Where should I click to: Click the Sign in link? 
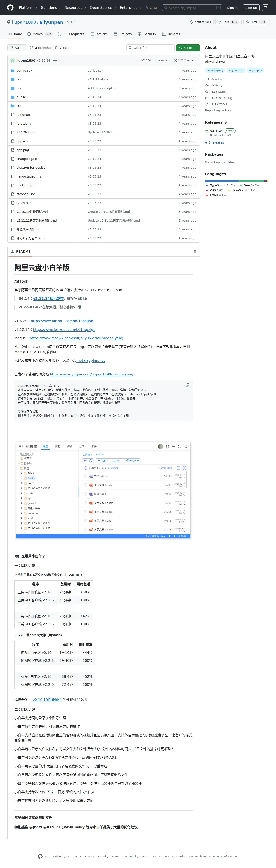[x=232, y=8]
